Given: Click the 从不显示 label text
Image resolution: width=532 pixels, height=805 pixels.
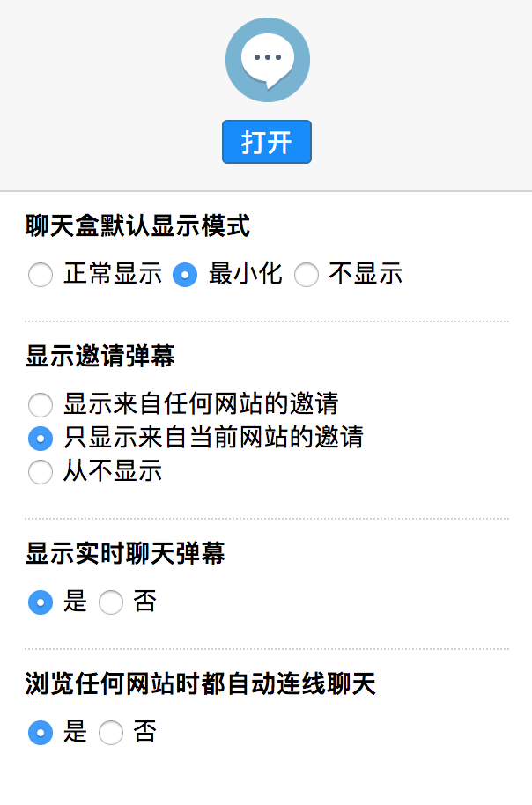Looking at the screenshot, I should tap(113, 470).
